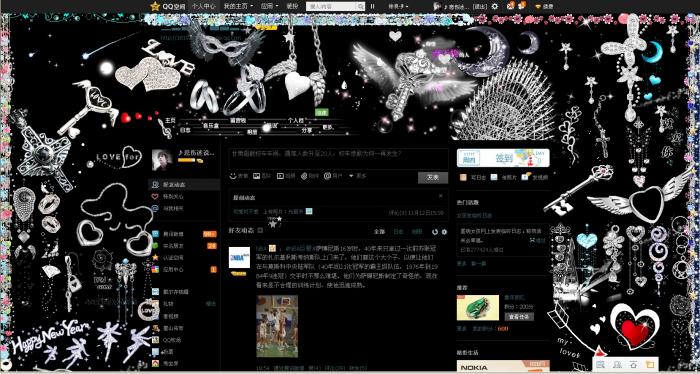Pause the background music player

(x=372, y=6)
